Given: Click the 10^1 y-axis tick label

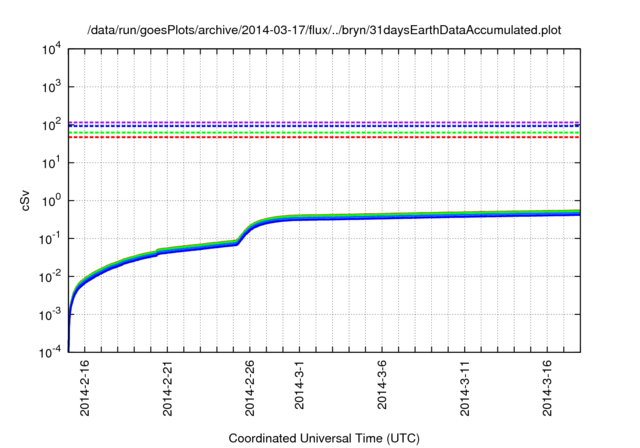Looking at the screenshot, I should [51, 163].
